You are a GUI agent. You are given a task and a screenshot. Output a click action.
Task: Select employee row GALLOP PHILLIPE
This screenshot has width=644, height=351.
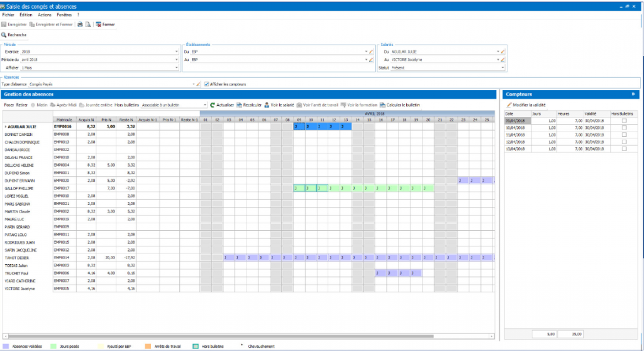248,188
